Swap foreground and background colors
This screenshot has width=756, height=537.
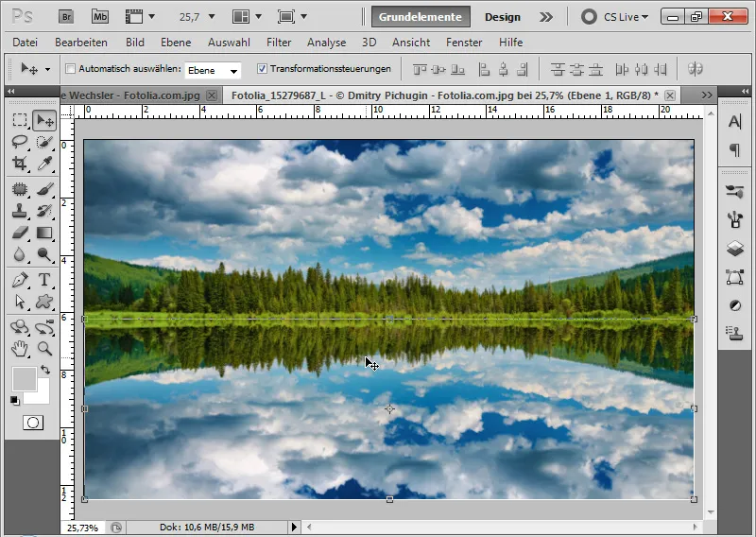45,370
